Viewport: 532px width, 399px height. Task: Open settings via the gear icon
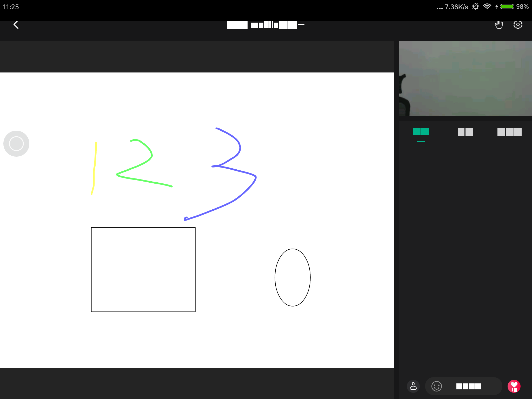coord(518,25)
